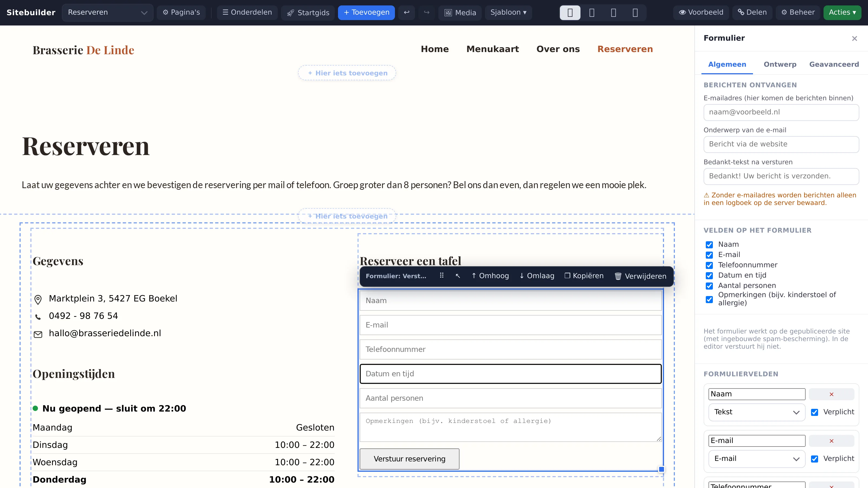Open the Onderdelen list
The height and width of the screenshot is (488, 868).
click(247, 12)
